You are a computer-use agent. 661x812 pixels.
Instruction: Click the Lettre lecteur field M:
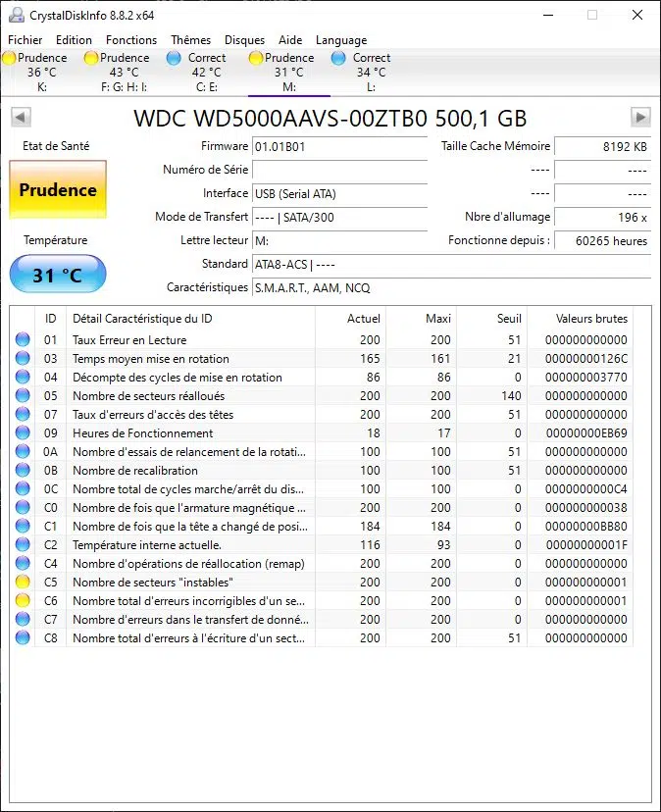pyautogui.click(x=340, y=241)
